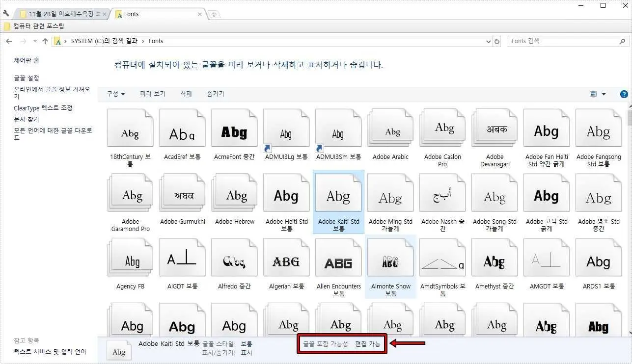This screenshot has height=364, width=632.
Task: Select the Adobe Ming Std font
Action: [390, 193]
